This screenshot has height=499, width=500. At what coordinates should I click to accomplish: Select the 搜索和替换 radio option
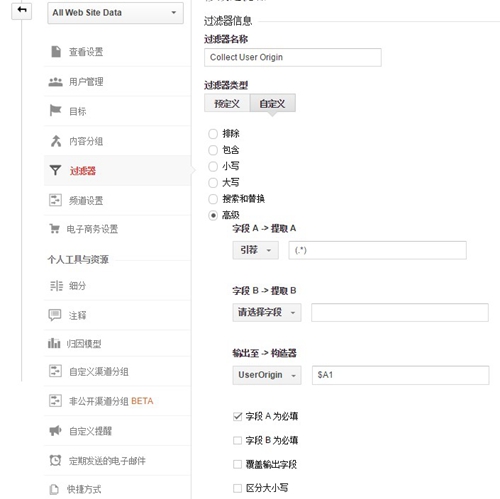coord(213,199)
